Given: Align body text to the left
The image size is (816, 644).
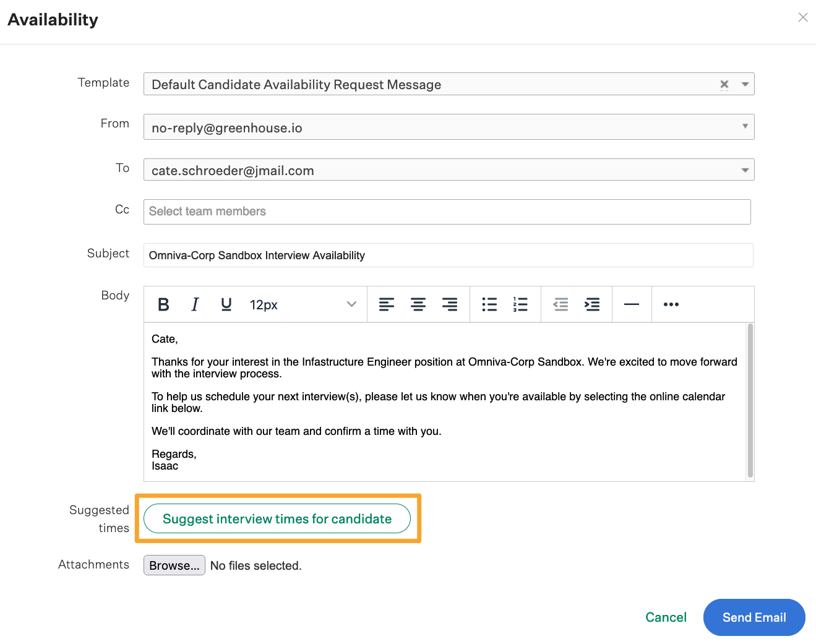Looking at the screenshot, I should 387,304.
